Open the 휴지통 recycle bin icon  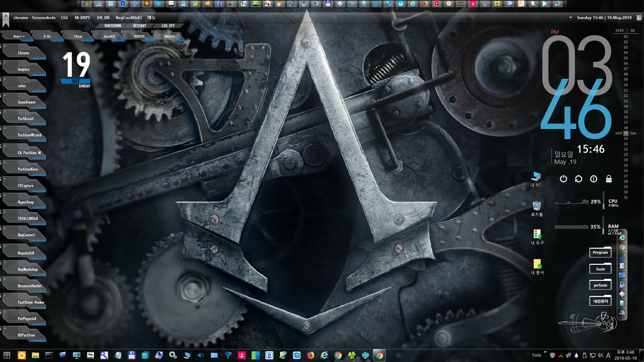pos(537,208)
